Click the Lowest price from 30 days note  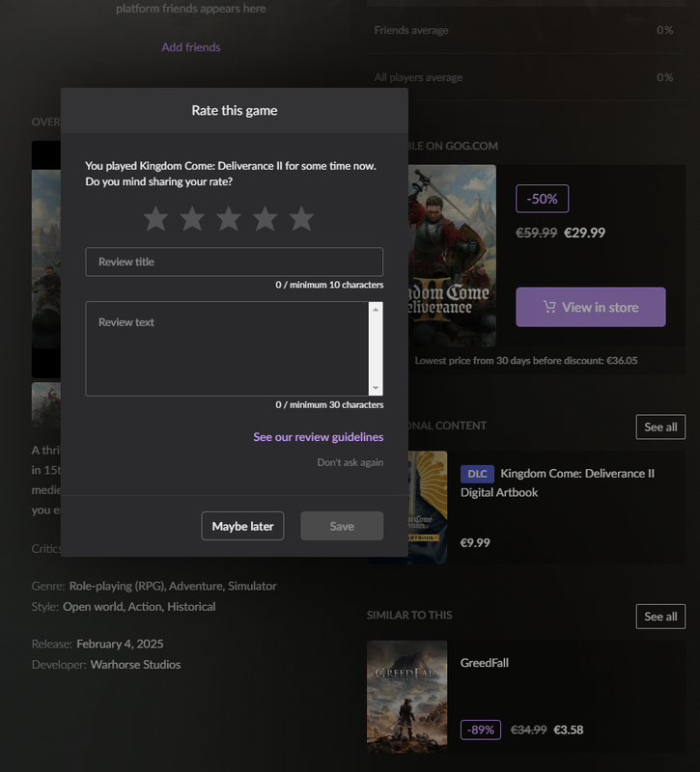coord(526,361)
